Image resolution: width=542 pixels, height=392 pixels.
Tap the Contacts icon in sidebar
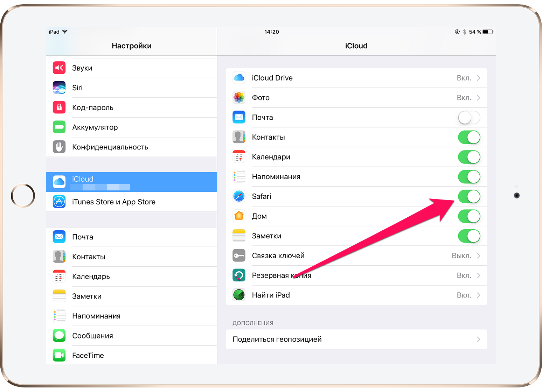[59, 257]
